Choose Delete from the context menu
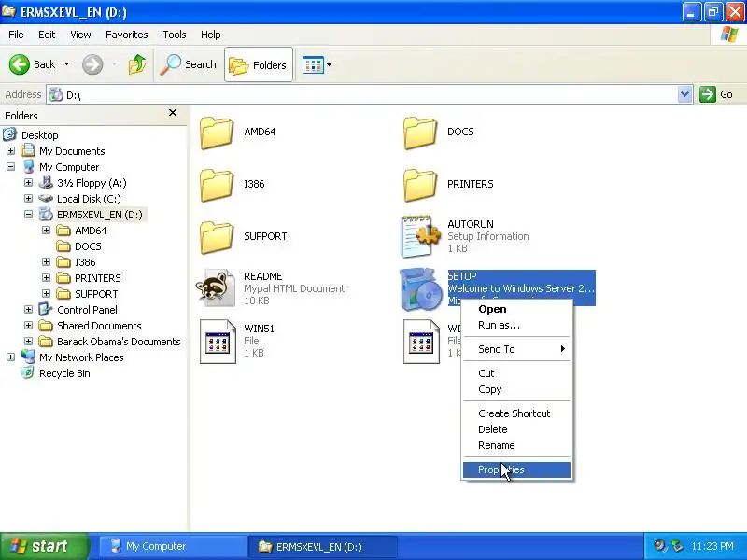 tap(516, 429)
